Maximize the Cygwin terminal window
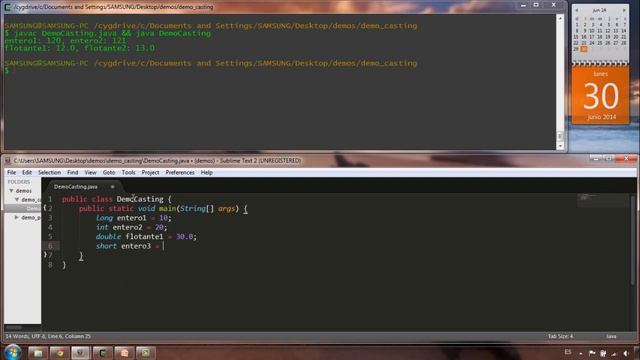 click(x=536, y=5)
